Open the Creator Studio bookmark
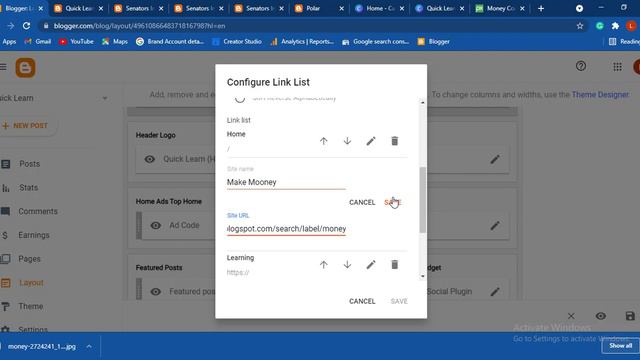This screenshot has width=640, height=360. tap(237, 42)
